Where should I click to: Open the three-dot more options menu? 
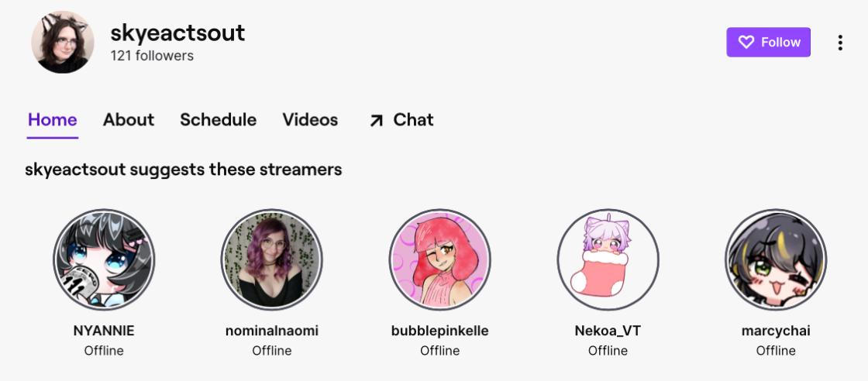[840, 43]
